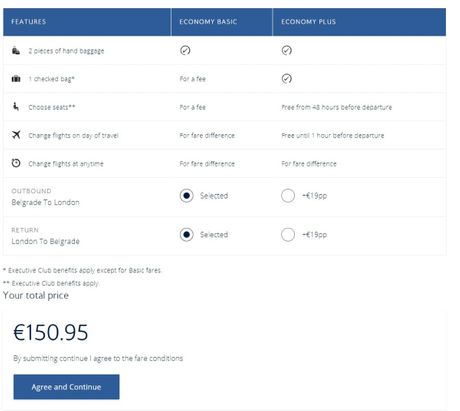Click 'Free from 48 hours before departure' text
The width and height of the screenshot is (460, 411).
[337, 107]
